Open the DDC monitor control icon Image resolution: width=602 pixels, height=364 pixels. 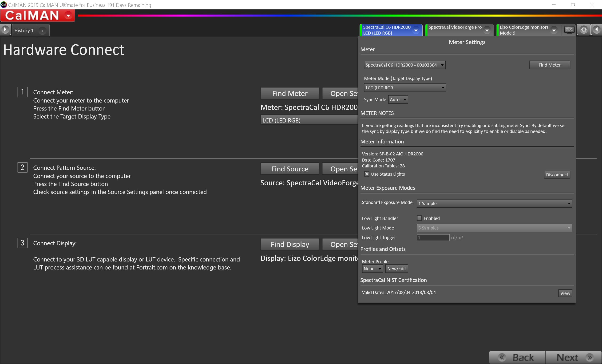click(569, 30)
